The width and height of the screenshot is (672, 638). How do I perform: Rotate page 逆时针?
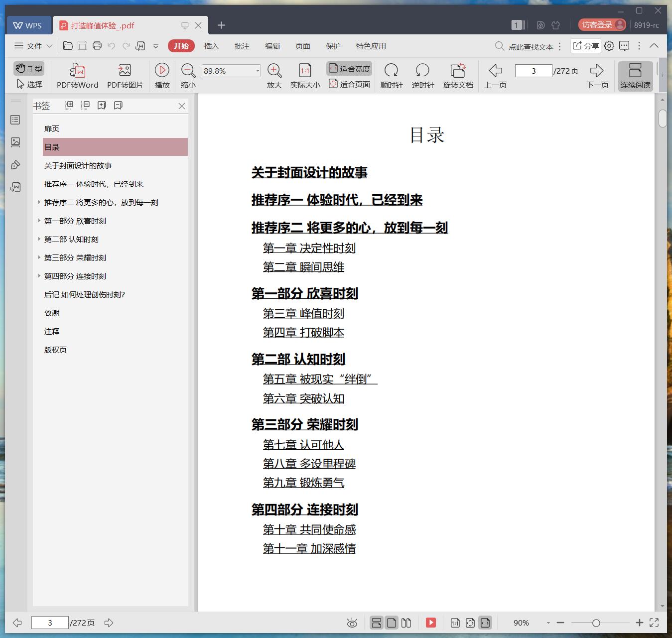tap(422, 76)
